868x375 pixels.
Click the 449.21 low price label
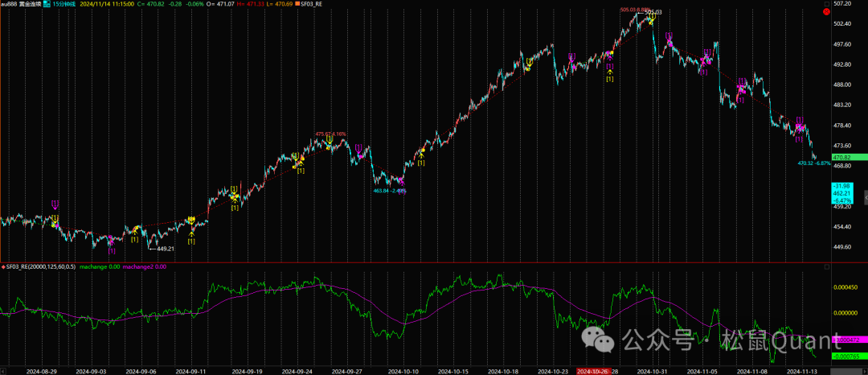[166, 249]
